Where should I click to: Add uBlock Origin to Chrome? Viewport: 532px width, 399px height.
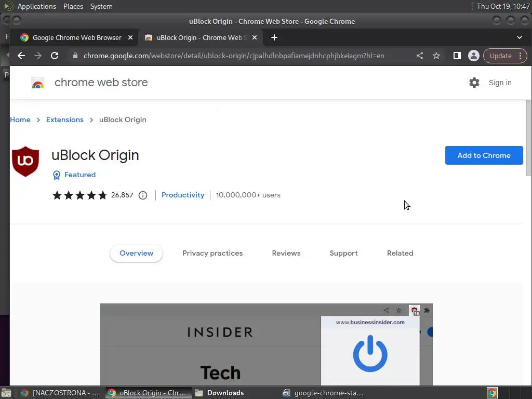(484, 155)
